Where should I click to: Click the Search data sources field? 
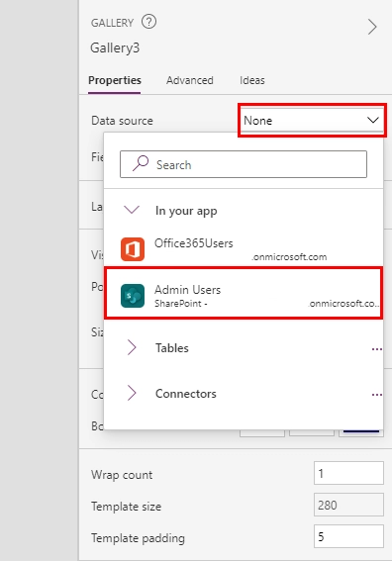point(244,164)
